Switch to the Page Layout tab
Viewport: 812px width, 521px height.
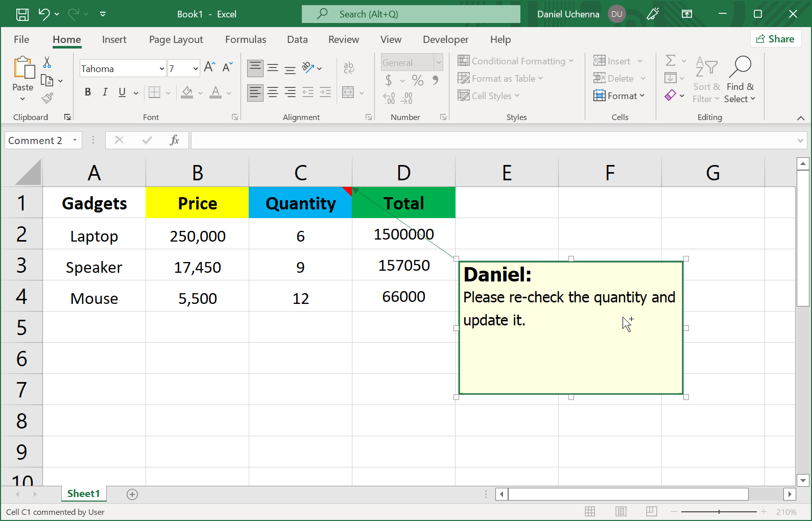point(176,39)
